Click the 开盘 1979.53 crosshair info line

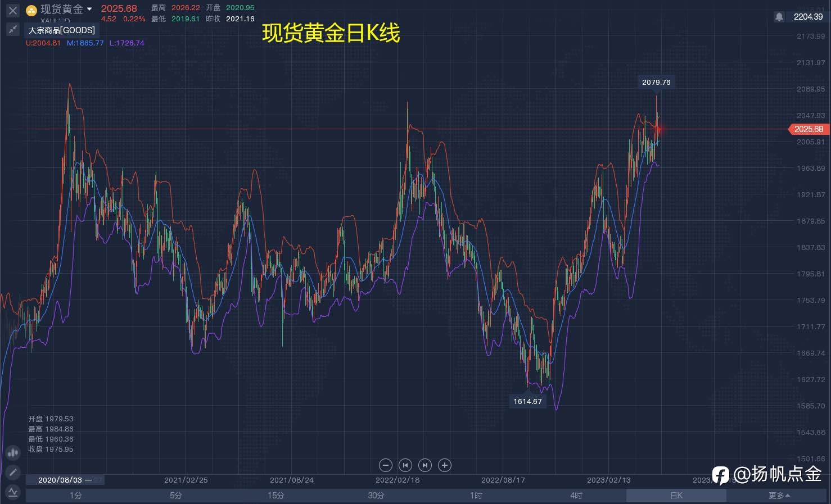tap(51, 419)
